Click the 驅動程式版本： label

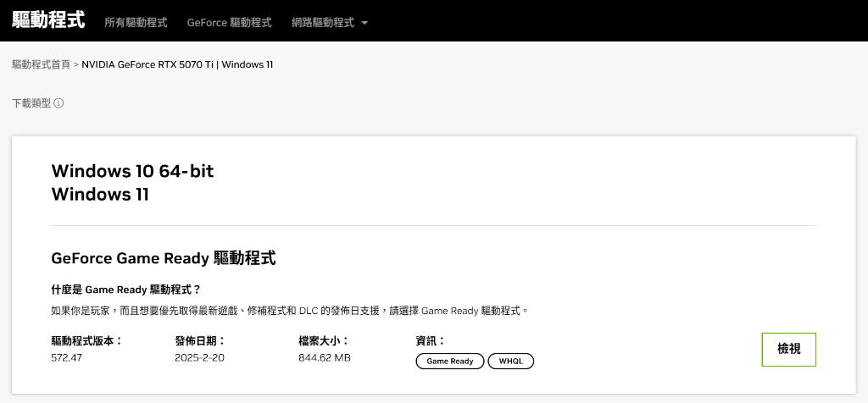(x=87, y=341)
